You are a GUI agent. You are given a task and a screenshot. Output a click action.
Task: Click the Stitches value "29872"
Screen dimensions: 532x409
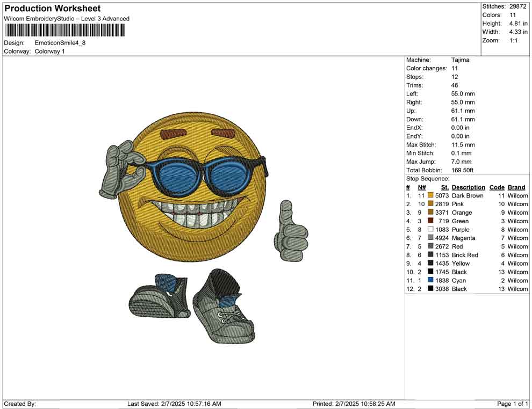pos(517,6)
